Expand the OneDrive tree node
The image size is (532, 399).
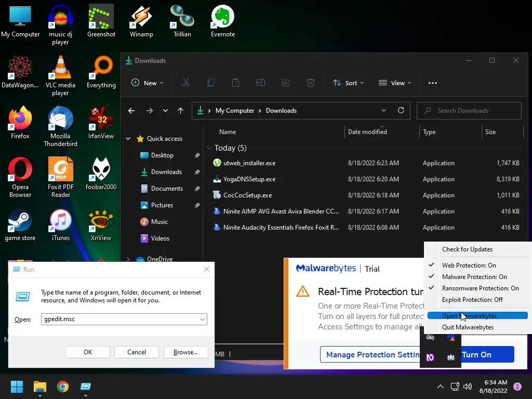tap(128, 259)
